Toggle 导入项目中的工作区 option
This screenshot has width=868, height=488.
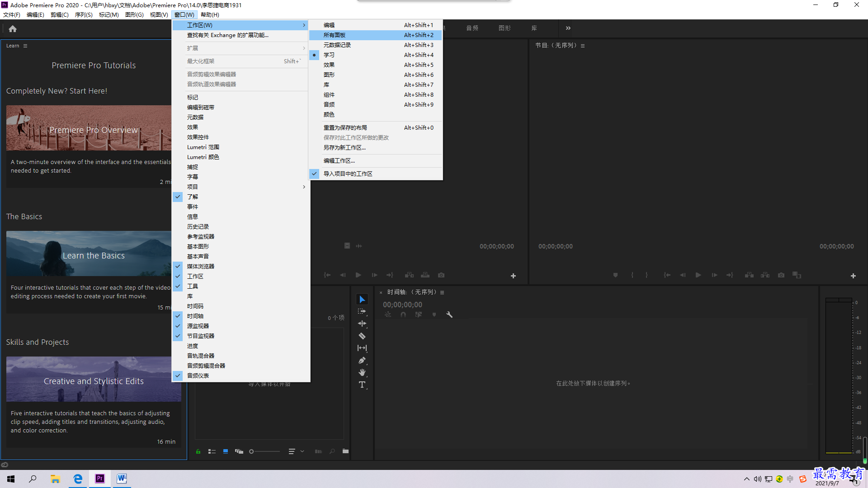click(375, 174)
